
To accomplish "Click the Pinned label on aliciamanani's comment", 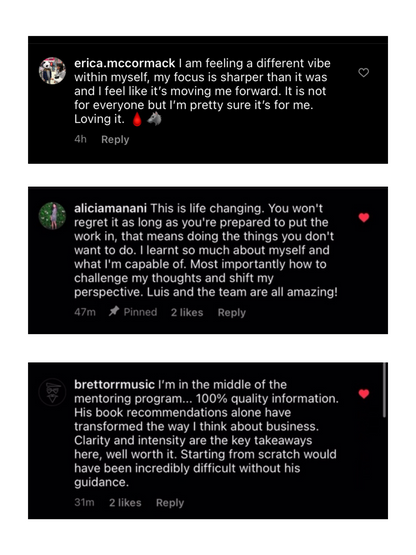I will (x=140, y=312).
